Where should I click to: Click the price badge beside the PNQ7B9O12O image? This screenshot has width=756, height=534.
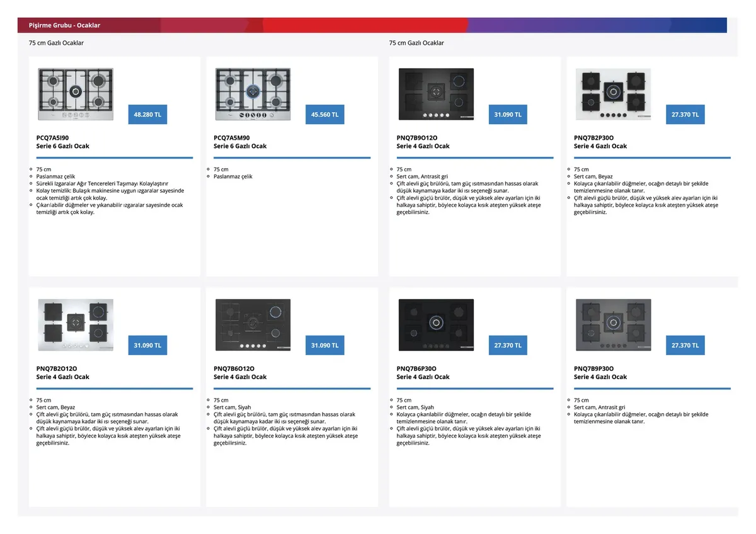point(508,115)
